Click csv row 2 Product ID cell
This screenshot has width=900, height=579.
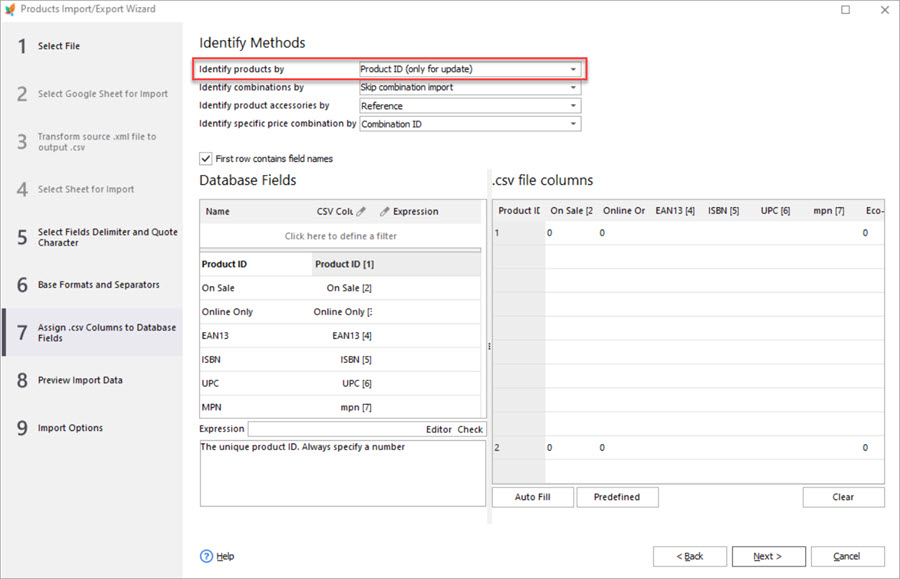click(519, 448)
